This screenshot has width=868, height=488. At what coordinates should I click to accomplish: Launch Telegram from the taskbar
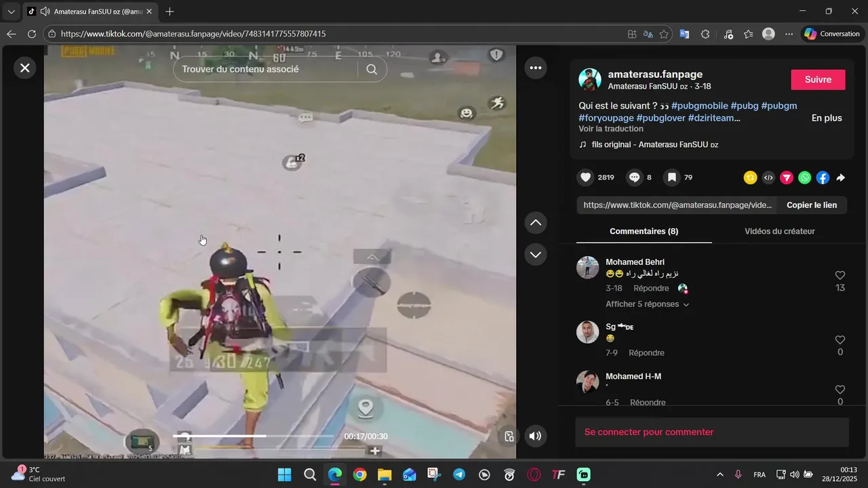[x=459, y=474]
